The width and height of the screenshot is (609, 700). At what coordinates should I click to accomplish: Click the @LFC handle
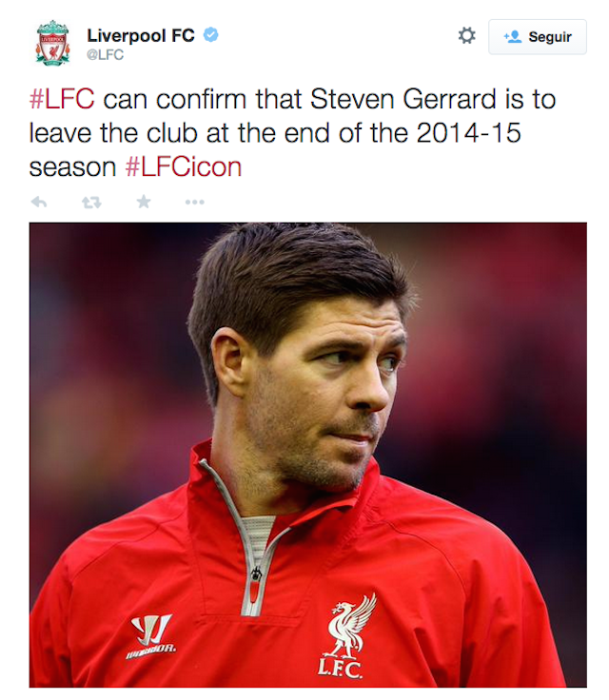tap(106, 55)
